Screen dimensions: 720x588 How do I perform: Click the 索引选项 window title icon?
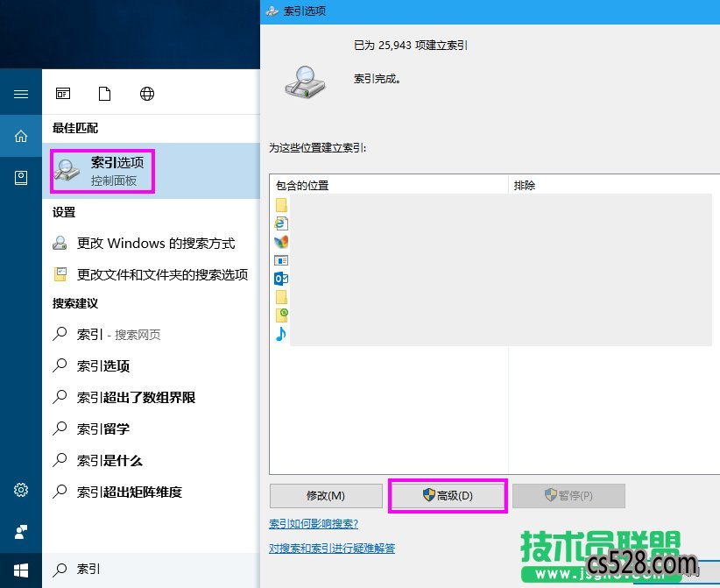click(x=272, y=11)
